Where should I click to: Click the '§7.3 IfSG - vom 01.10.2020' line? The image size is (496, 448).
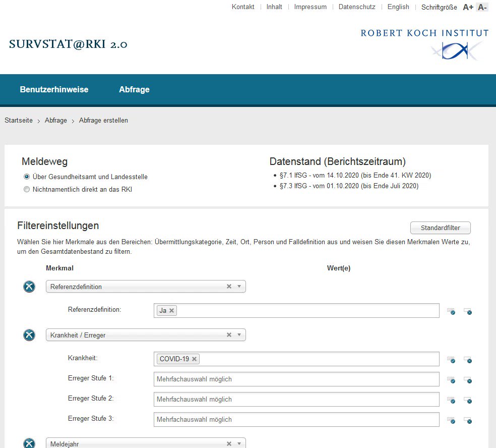tap(349, 186)
